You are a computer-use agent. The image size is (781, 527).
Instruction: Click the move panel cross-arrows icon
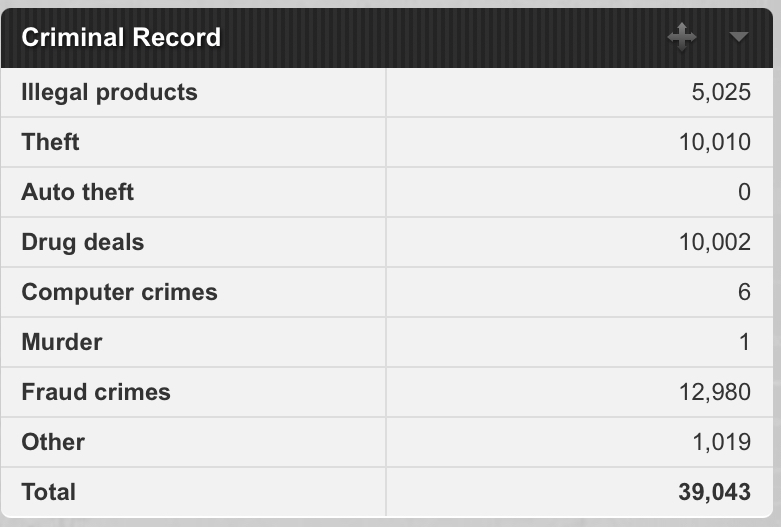click(682, 37)
